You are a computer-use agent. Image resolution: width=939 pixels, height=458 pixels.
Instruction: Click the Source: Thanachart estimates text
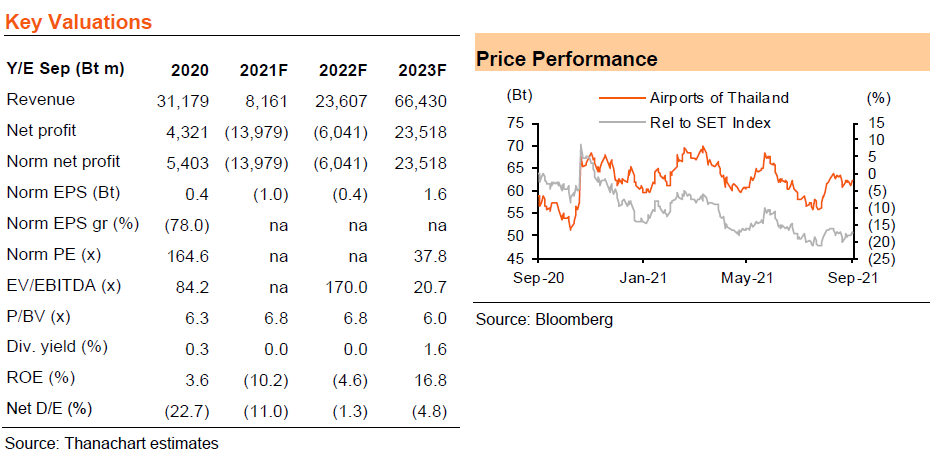click(112, 444)
